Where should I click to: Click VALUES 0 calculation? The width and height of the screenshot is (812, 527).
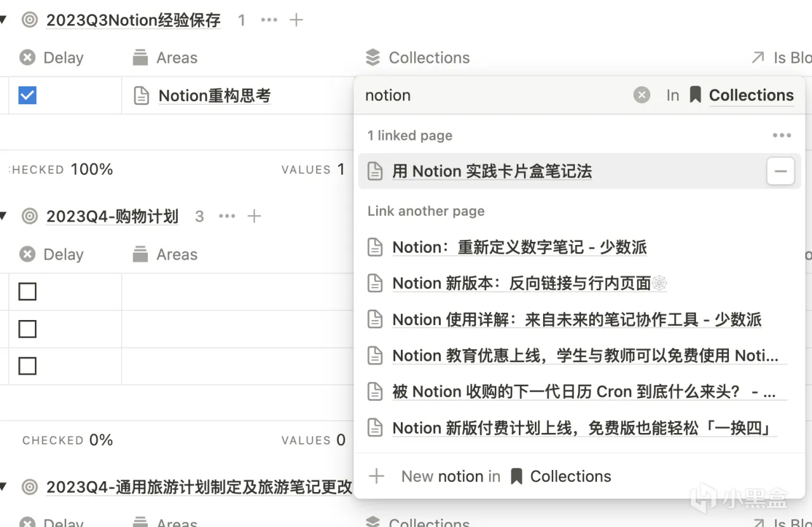[313, 440]
